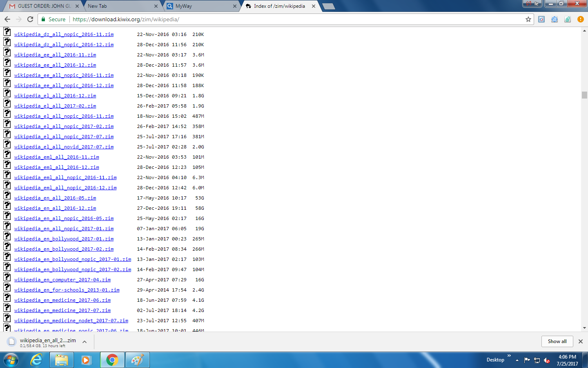Open wikipedia_eml_all_2016-12.zim link
Image resolution: width=588 pixels, height=368 pixels.
tap(57, 167)
